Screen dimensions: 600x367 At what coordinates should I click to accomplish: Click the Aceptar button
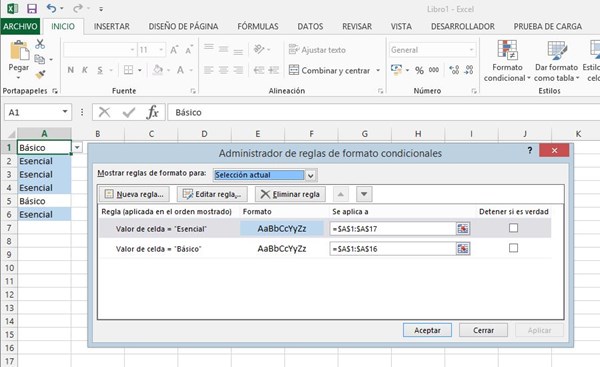pyautogui.click(x=427, y=330)
